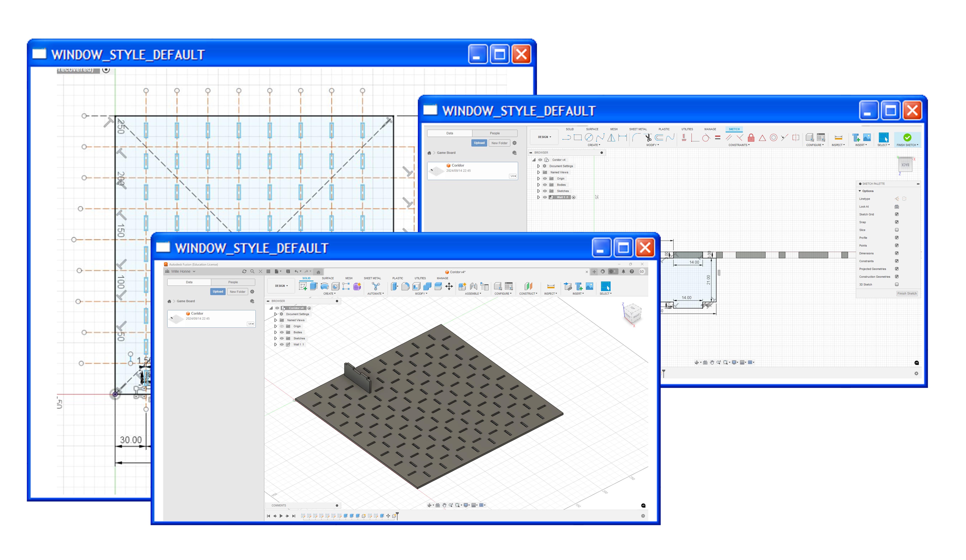Click Upload button in front window
Image resolution: width=966 pixels, height=560 pixels.
click(218, 292)
